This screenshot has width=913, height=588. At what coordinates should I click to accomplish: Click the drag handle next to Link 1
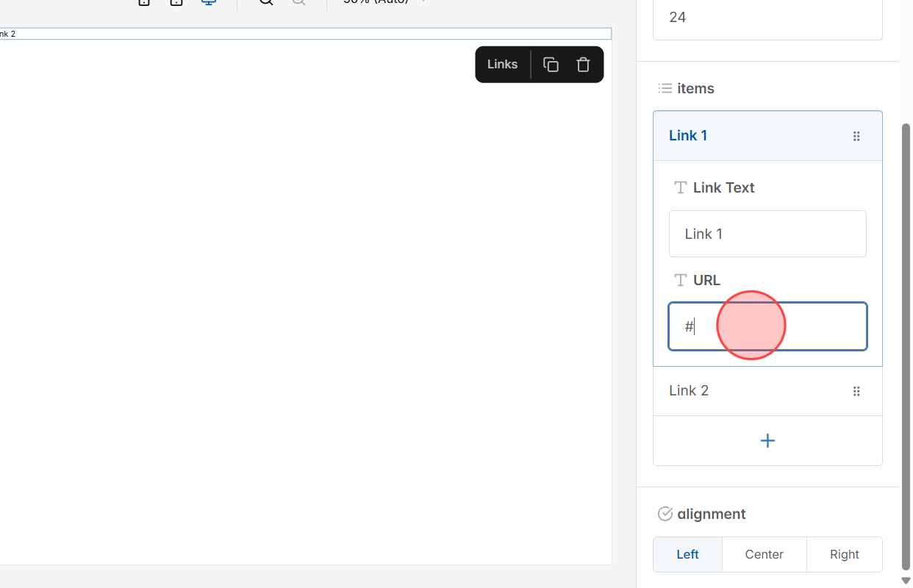pyautogui.click(x=856, y=136)
